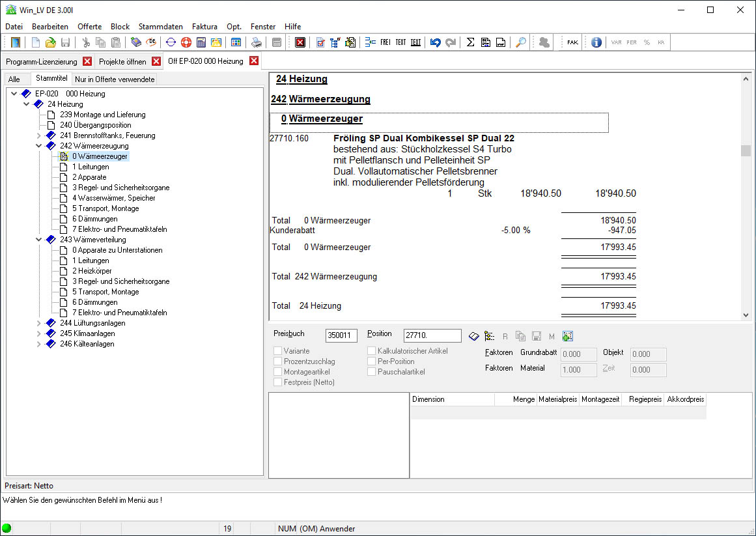Toggle the Prozentzuschlag checkbox

click(x=277, y=361)
